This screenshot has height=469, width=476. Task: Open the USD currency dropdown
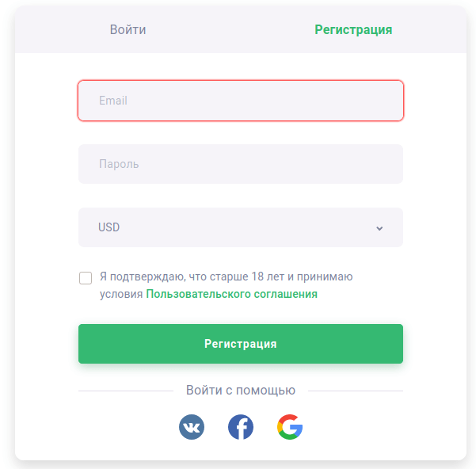240,227
